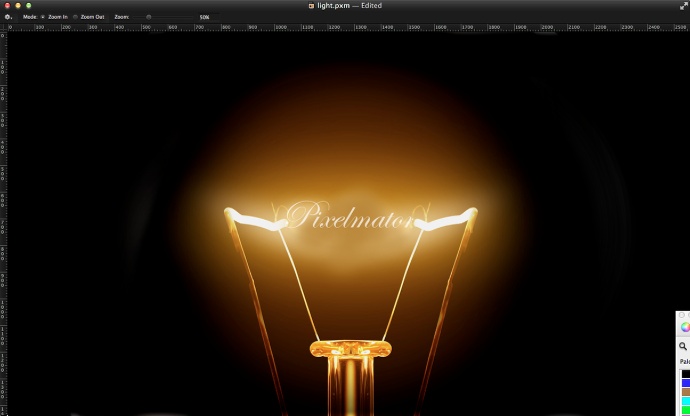Pick the brown swatch in Colors palette

686,392
